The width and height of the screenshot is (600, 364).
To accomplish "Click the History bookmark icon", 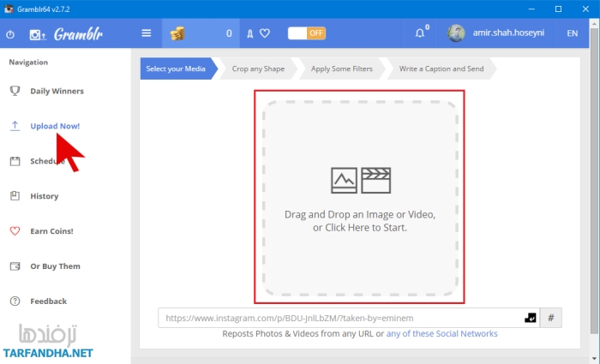I will click(15, 196).
